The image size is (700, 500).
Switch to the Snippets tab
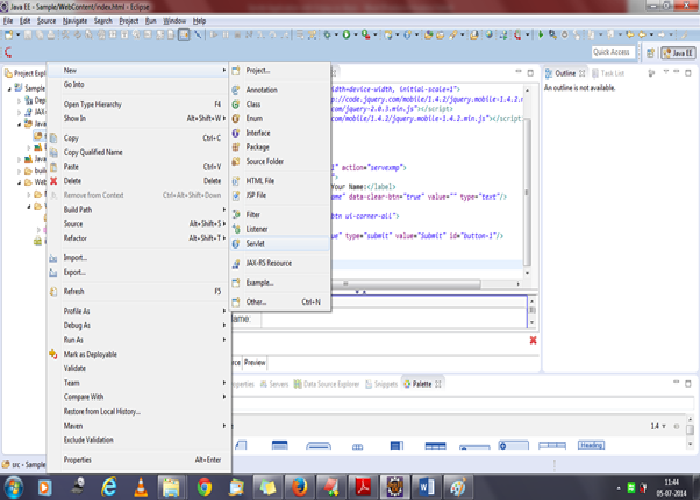click(x=381, y=384)
